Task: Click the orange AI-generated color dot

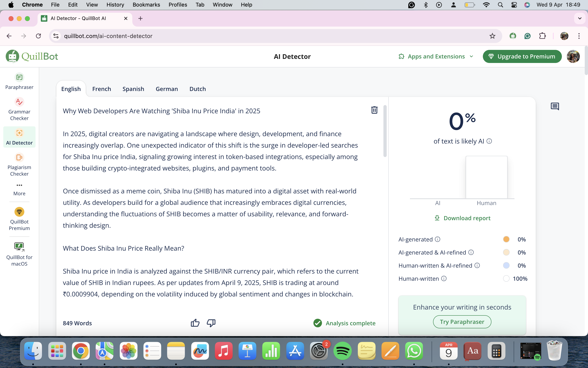Action: [506, 239]
